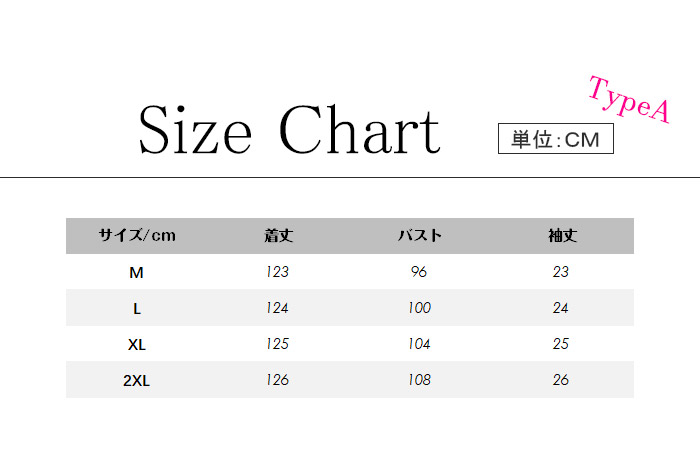Click the 単位:CM unit box
The image size is (700, 475).
[555, 139]
